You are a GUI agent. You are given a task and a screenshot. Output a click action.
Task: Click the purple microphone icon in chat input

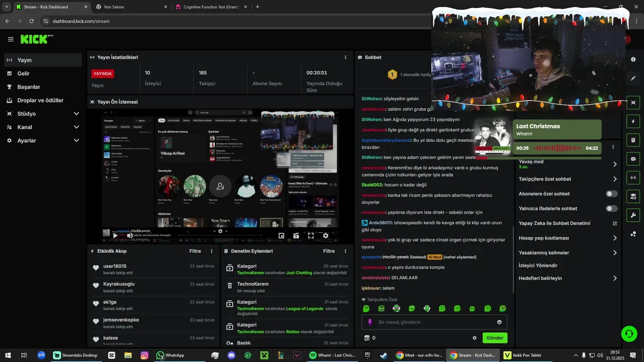point(370,322)
